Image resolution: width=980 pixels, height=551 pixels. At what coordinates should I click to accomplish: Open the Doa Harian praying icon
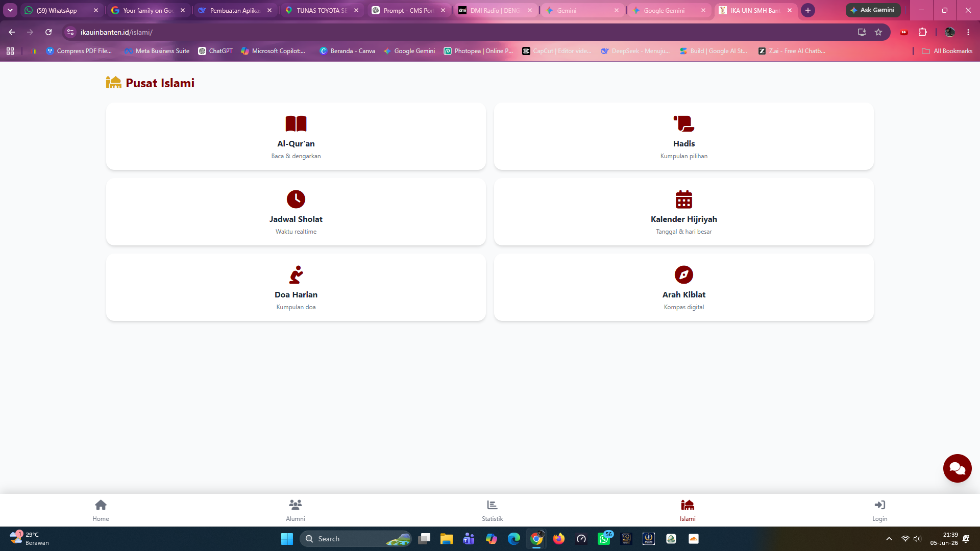coord(296,275)
